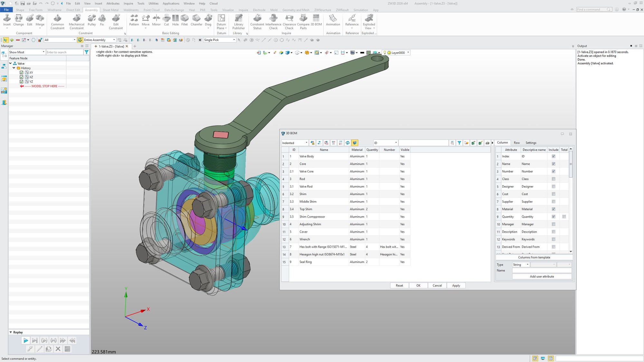
Task: Uncheck the XY plane checkbox
Action: (x=22, y=73)
